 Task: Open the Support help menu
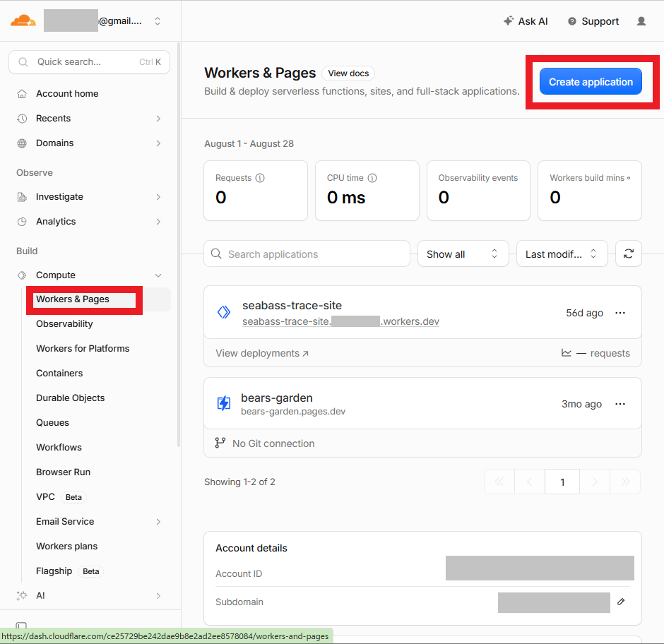(x=593, y=21)
